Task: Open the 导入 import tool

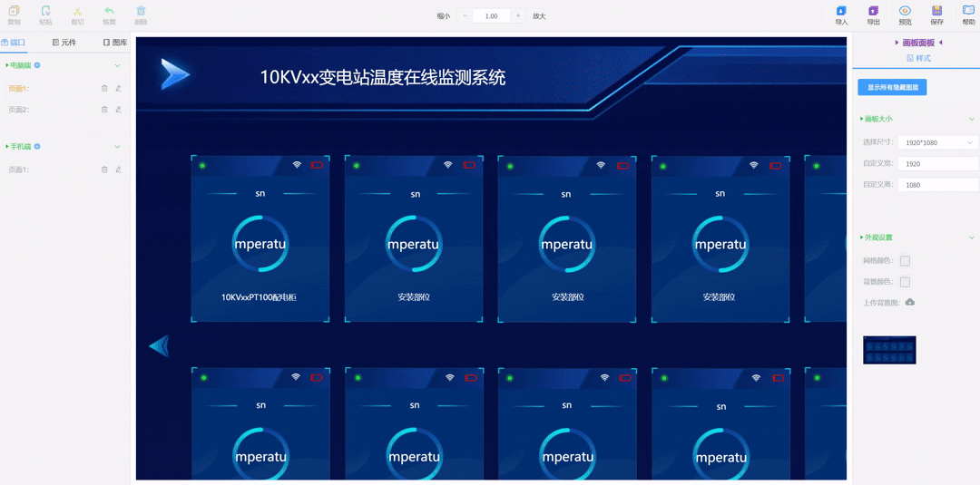Action: pyautogui.click(x=841, y=11)
